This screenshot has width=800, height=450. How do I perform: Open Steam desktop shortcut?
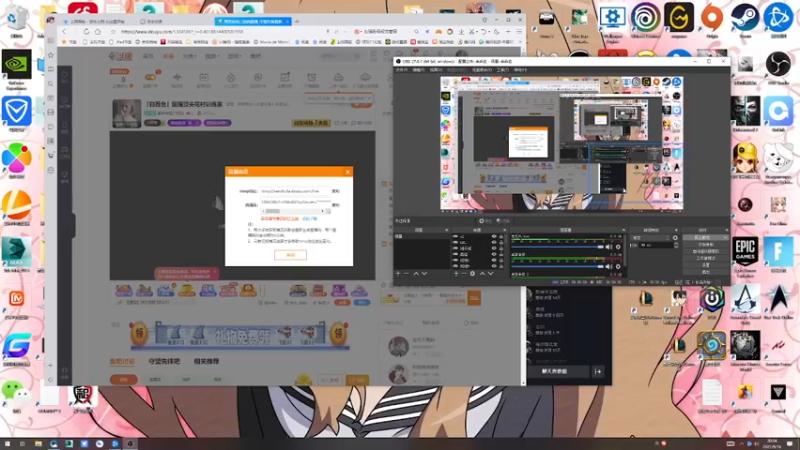(x=745, y=19)
